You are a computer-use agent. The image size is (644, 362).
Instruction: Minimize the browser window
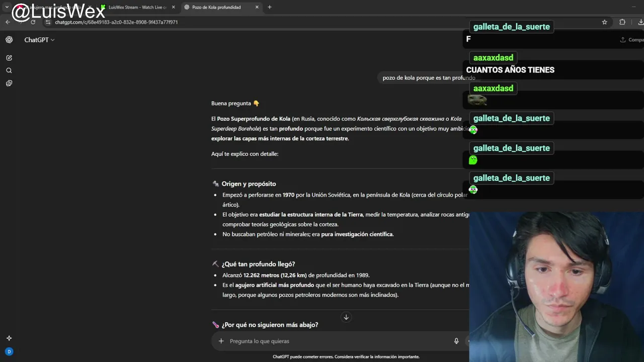point(633,7)
